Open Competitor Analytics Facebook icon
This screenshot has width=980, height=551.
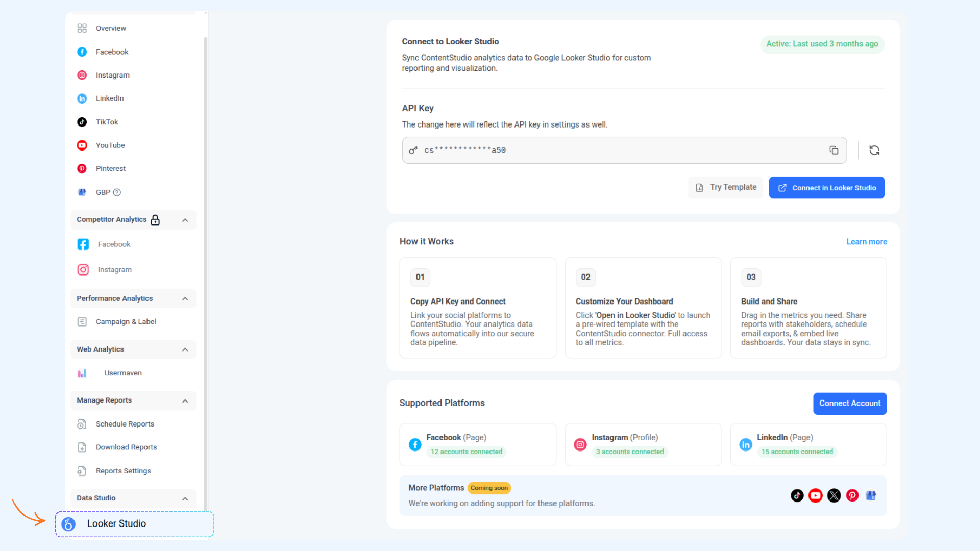coord(83,244)
